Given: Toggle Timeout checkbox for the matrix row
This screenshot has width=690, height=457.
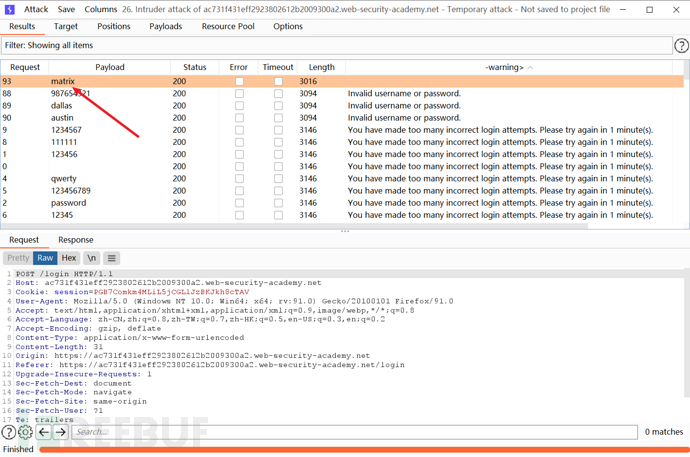Looking at the screenshot, I should [278, 81].
